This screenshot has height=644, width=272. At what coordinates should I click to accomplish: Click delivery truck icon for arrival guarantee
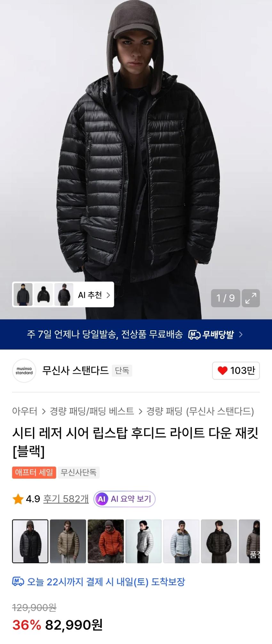pyautogui.click(x=18, y=582)
